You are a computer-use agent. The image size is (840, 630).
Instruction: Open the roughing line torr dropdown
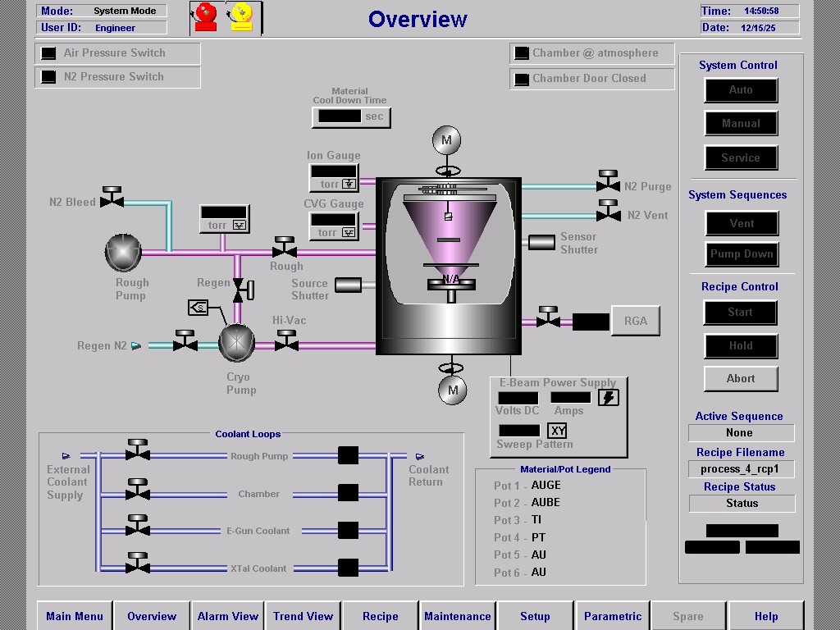(239, 226)
